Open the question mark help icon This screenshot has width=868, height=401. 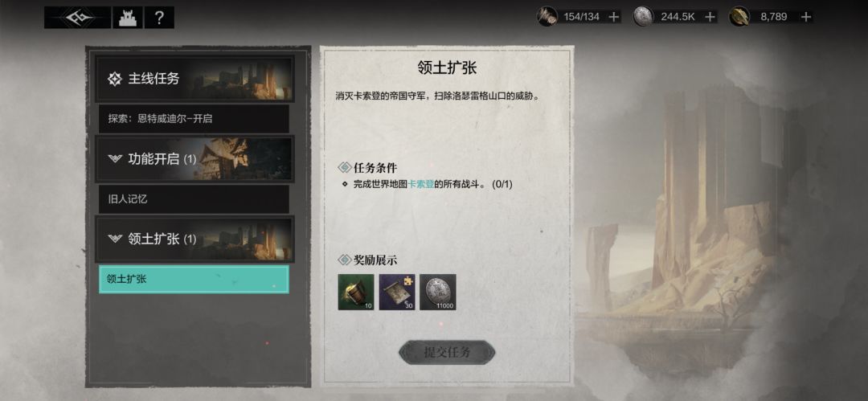point(159,18)
